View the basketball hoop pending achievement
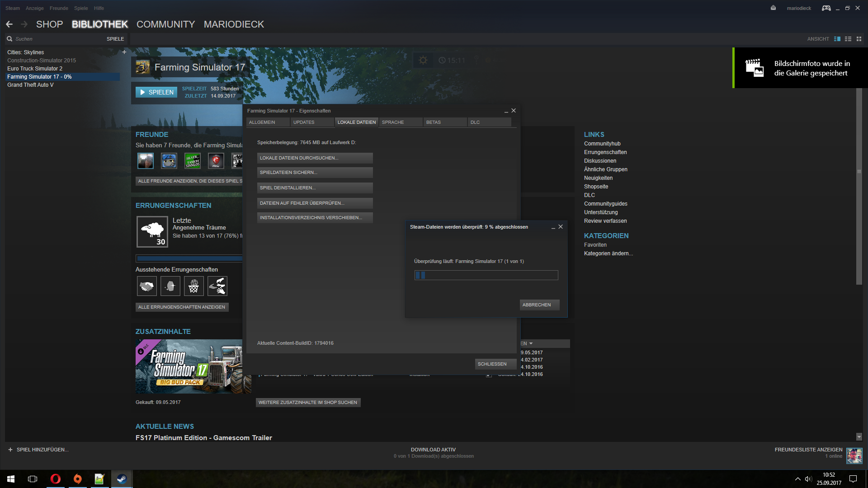Screen dimensions: 868x488 point(194,286)
